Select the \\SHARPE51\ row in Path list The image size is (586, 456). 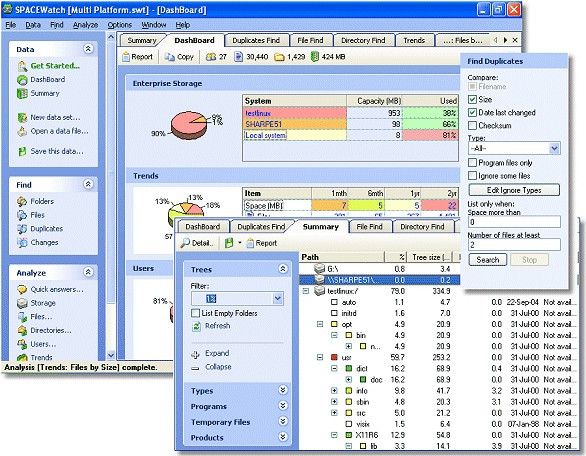[379, 280]
